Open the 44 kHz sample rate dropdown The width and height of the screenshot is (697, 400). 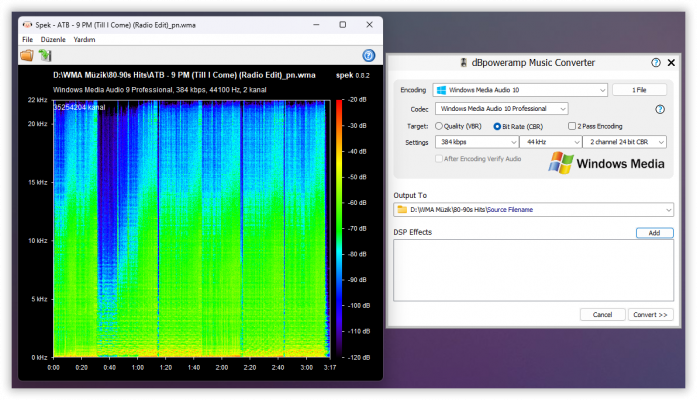[x=551, y=142]
